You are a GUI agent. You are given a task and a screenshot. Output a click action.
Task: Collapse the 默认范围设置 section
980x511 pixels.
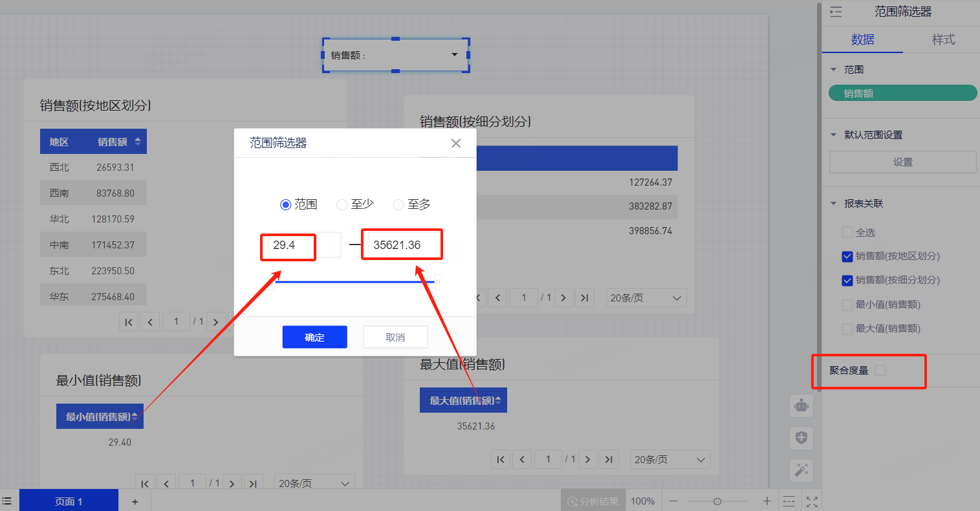point(833,135)
